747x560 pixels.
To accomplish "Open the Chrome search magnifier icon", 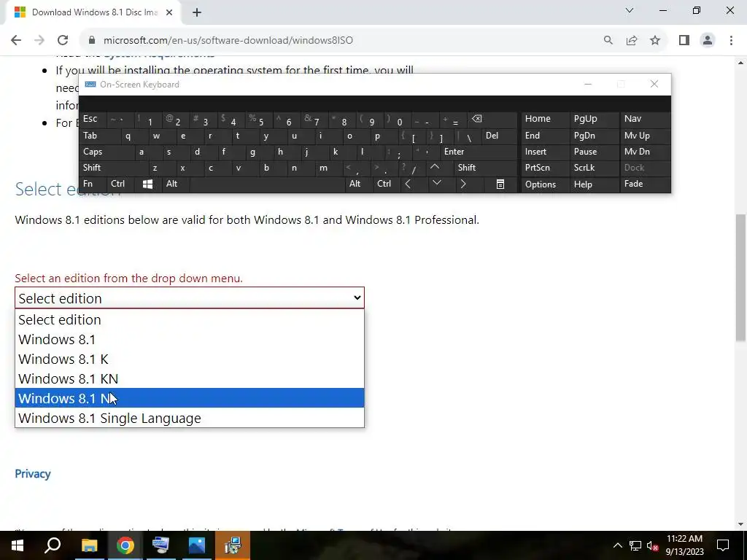I will pos(608,41).
